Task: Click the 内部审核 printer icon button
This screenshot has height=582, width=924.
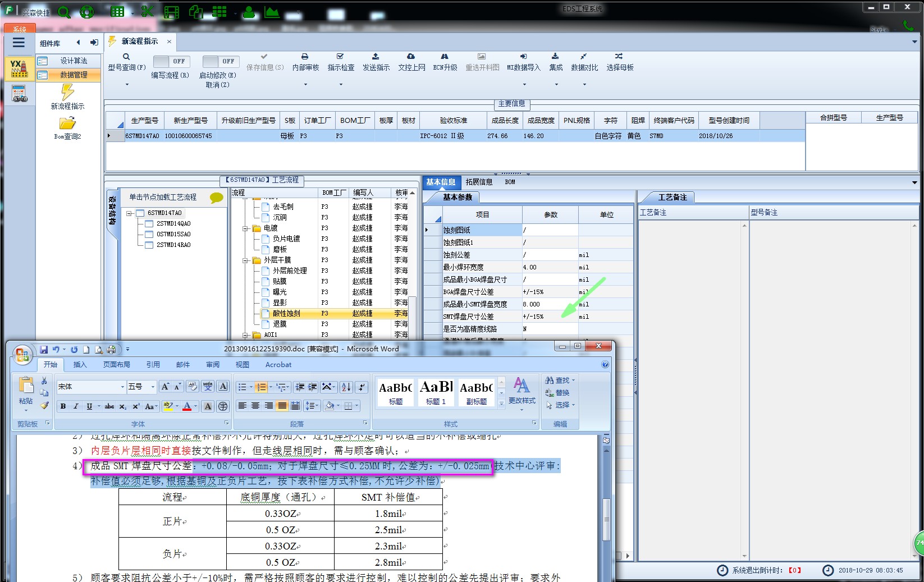Action: 305,62
